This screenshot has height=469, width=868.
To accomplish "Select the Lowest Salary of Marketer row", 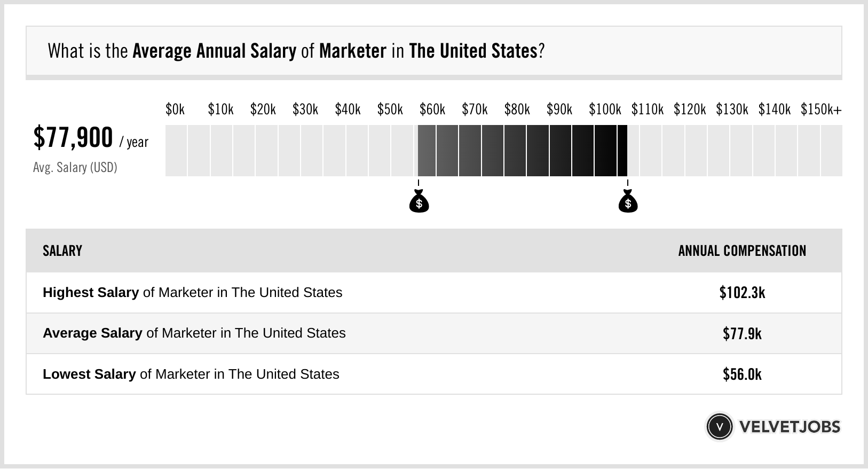I will coord(191,374).
